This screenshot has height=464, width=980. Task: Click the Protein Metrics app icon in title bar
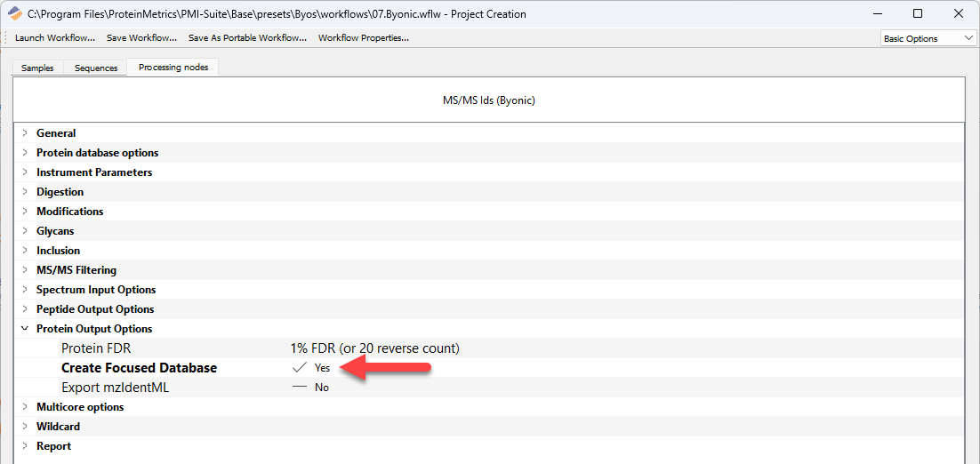pos(15,13)
